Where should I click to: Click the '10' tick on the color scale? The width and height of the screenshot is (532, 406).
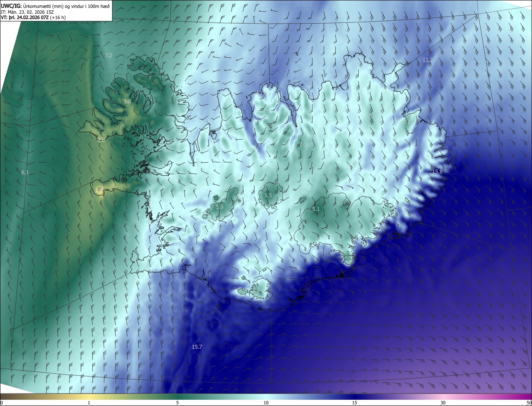point(266,403)
